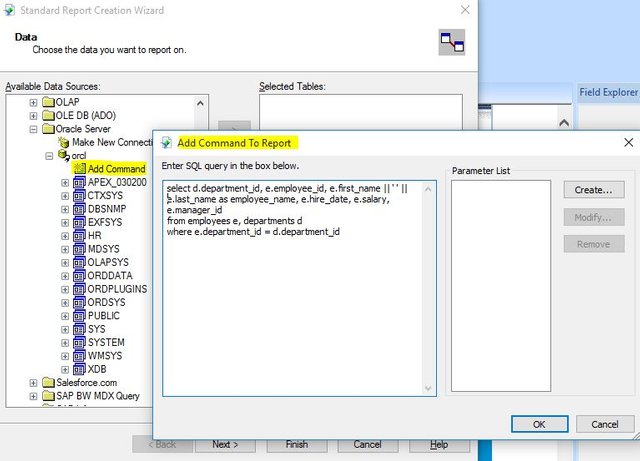The height and width of the screenshot is (461, 640).
Task: Select the OLAPSYS schema icon
Action: coord(79,263)
